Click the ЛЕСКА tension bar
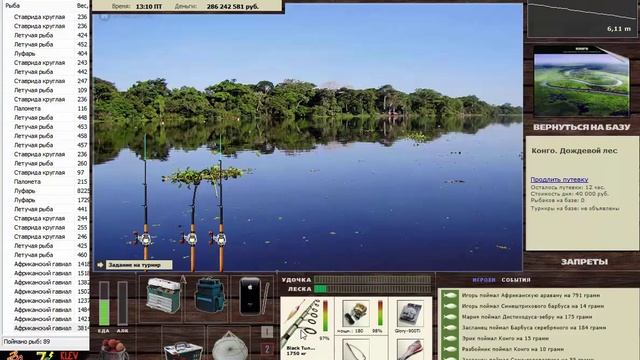 [372, 289]
